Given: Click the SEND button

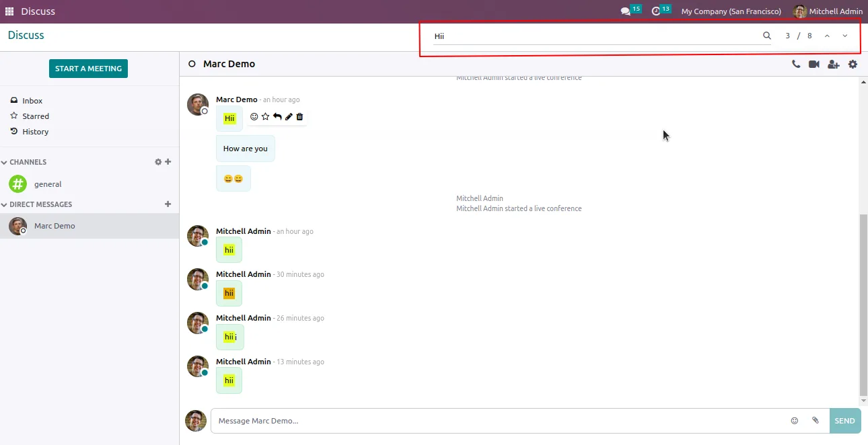Looking at the screenshot, I should click(844, 421).
